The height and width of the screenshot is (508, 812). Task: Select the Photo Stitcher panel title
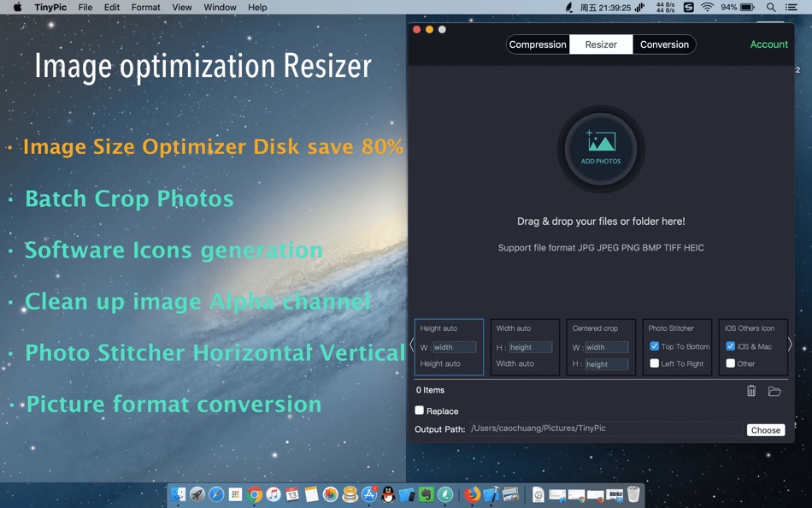pyautogui.click(x=671, y=328)
